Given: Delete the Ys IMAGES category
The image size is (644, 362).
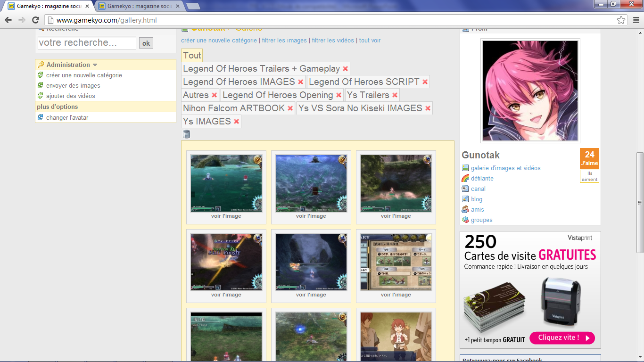Looking at the screenshot, I should tap(236, 122).
